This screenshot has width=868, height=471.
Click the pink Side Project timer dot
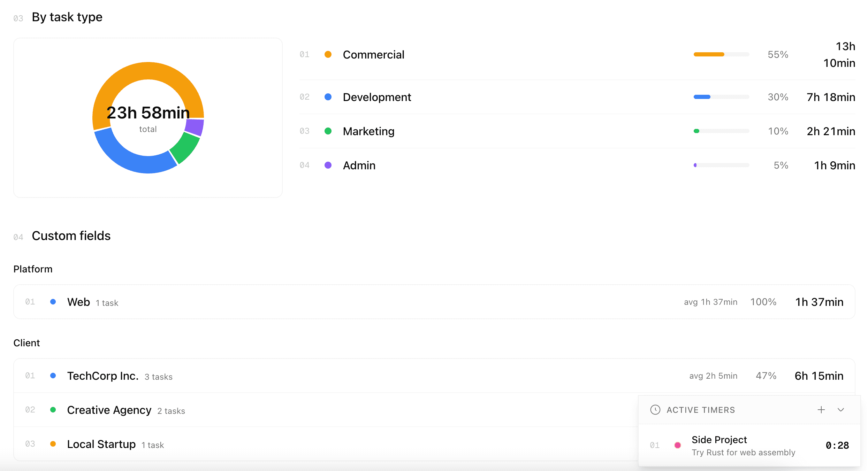678,445
